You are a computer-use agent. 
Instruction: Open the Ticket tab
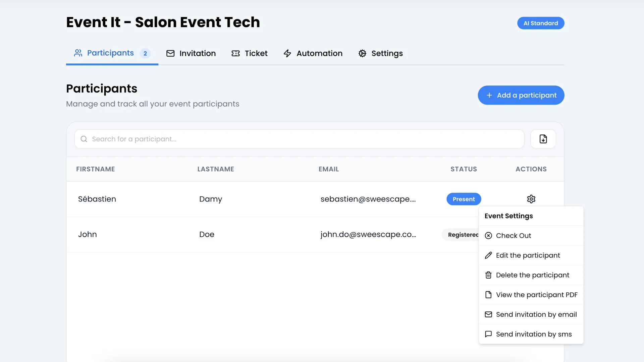(x=249, y=53)
